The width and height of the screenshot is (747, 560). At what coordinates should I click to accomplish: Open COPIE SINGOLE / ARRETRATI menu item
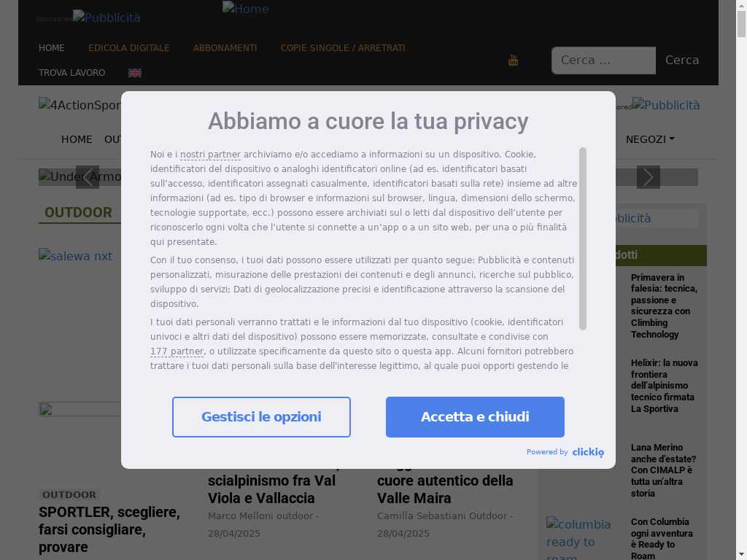click(x=343, y=48)
